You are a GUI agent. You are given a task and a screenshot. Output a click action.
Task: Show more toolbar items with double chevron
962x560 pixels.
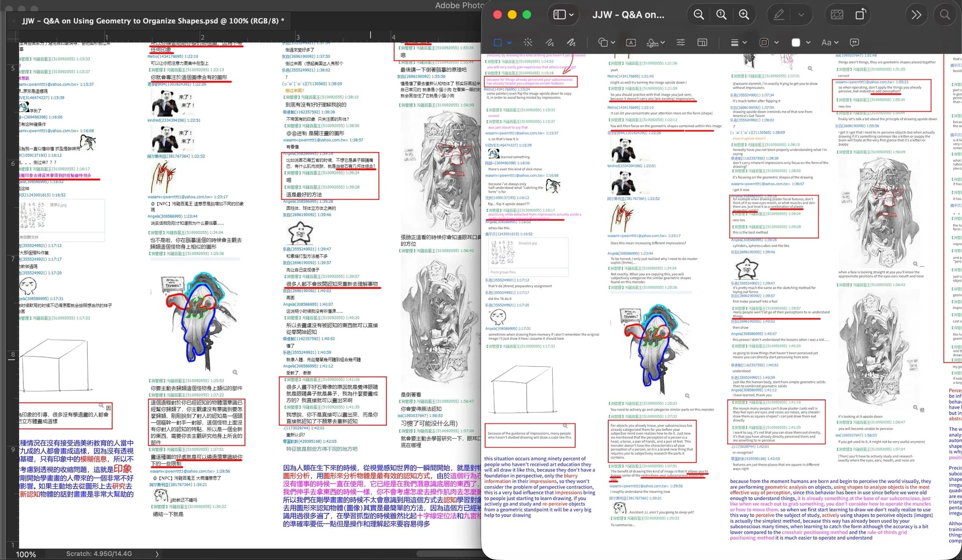pyautogui.click(x=916, y=15)
